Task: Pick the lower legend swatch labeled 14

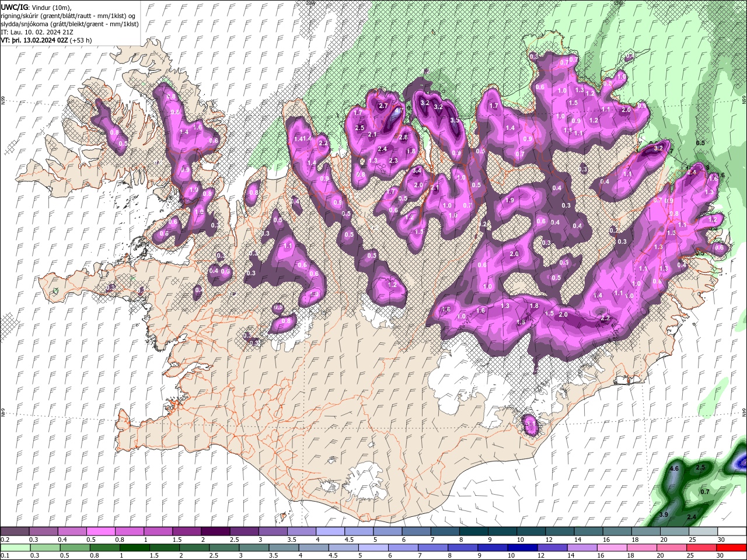Action: [x=582, y=548]
